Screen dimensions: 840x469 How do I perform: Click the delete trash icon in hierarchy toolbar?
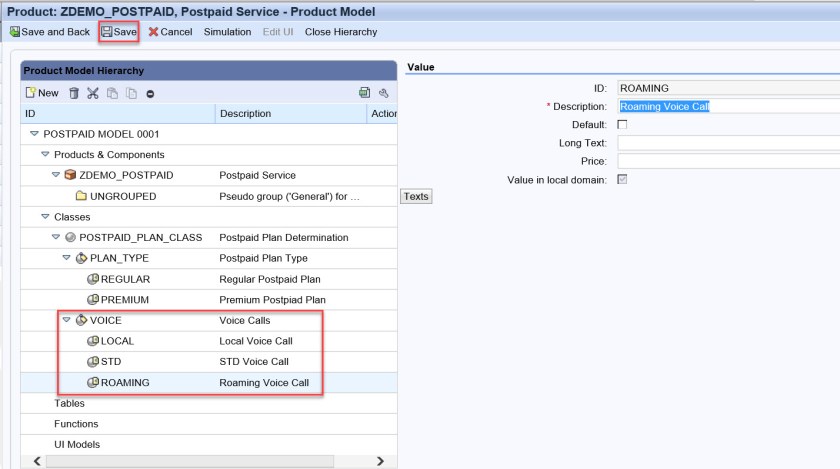click(75, 93)
